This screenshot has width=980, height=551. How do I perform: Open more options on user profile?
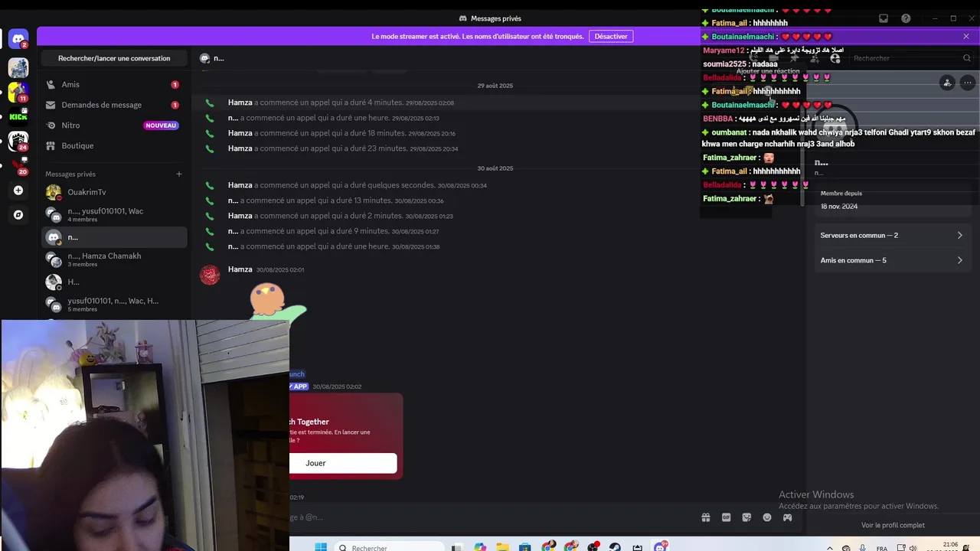(x=968, y=83)
